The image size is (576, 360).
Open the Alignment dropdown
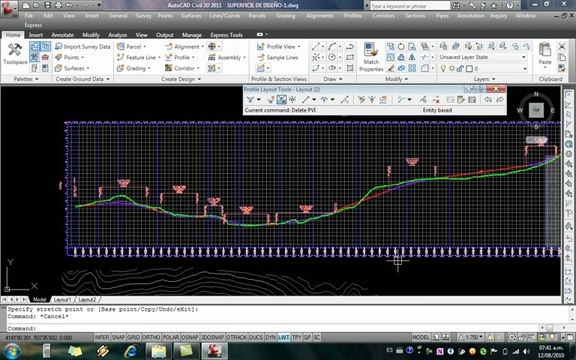pos(184,47)
